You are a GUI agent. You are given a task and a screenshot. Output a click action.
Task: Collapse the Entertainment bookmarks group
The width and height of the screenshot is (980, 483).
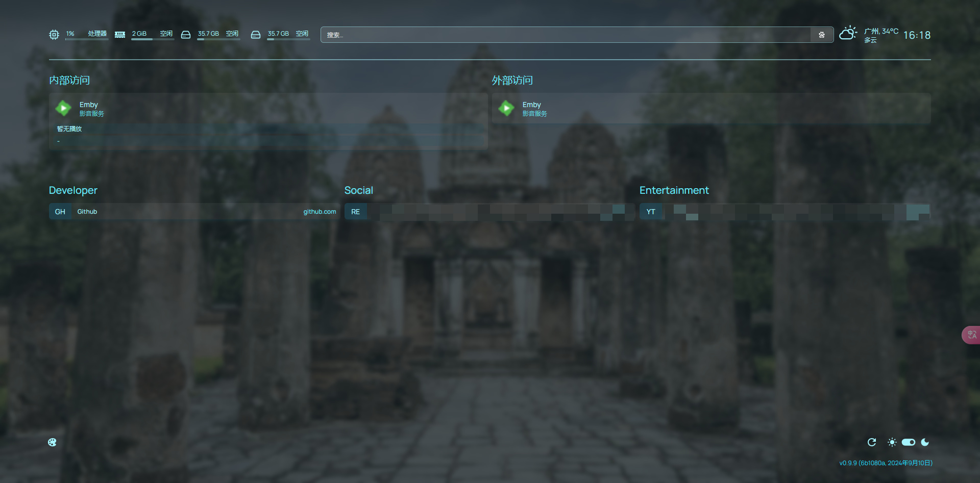click(x=674, y=190)
